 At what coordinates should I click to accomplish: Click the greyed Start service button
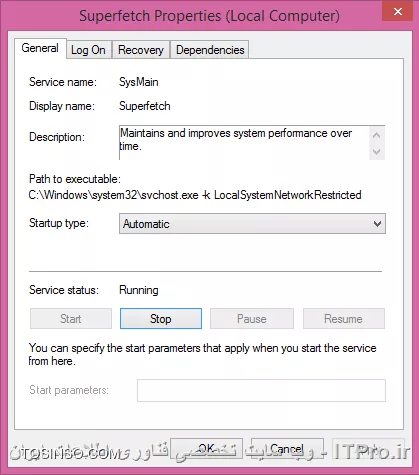coord(71,319)
